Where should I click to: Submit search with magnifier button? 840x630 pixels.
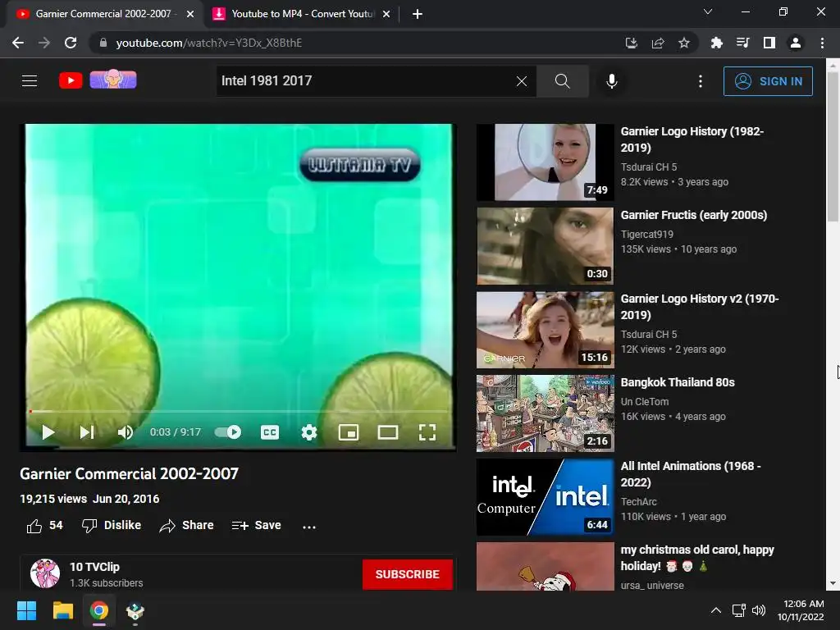pos(562,81)
